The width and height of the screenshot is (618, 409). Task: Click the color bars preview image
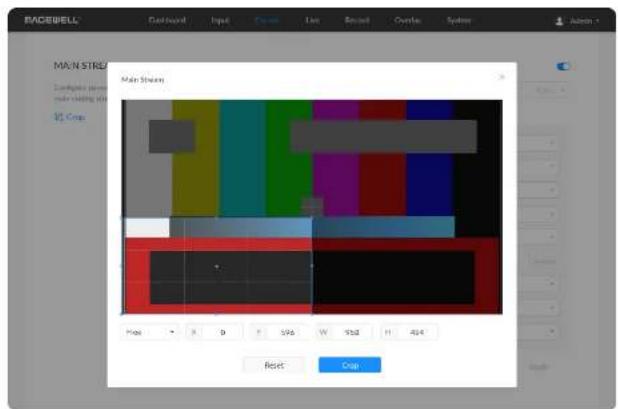[x=312, y=207]
